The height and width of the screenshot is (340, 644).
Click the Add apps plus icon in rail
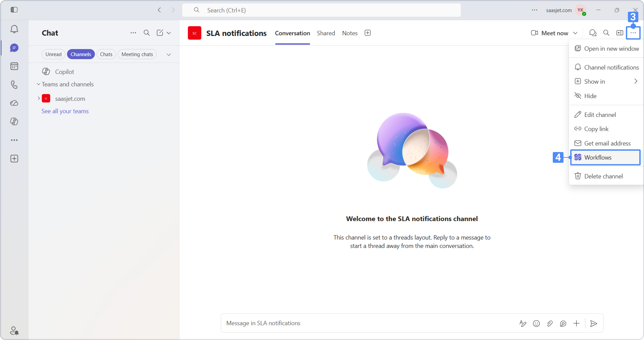click(x=14, y=159)
